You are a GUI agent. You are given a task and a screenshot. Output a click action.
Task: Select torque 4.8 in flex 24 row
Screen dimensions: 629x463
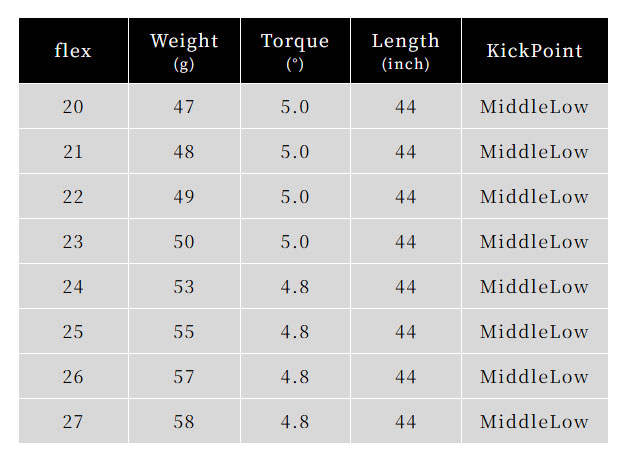coord(295,286)
